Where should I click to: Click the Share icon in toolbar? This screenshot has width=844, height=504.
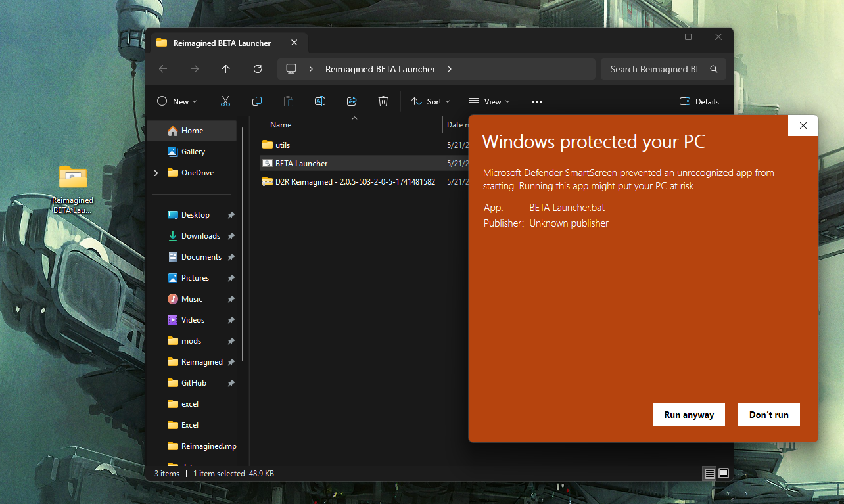[x=352, y=101]
